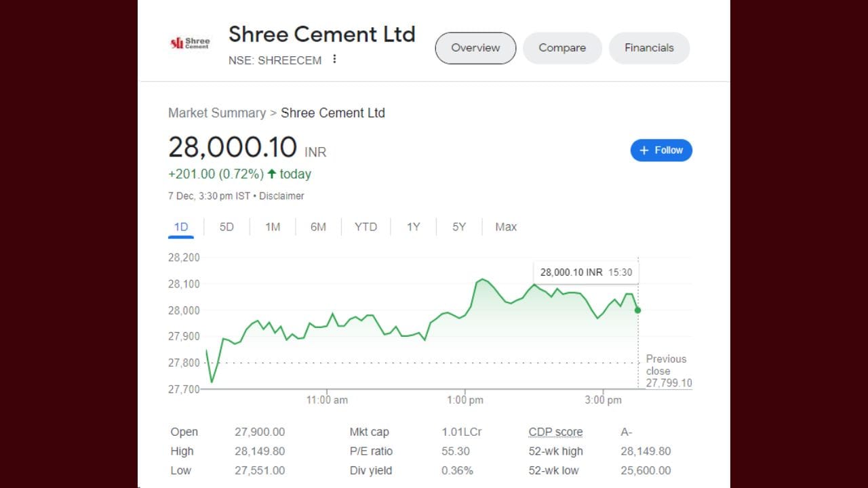Open the Compare tab
The image size is (868, 488).
click(562, 48)
